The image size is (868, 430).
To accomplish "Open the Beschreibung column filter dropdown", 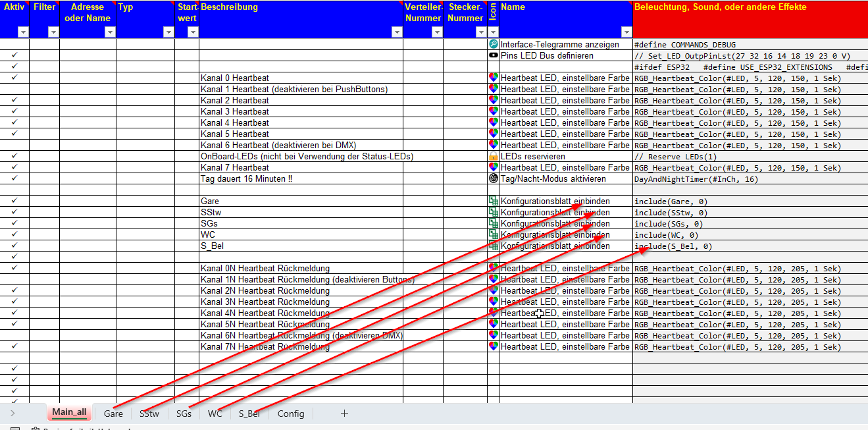I will [x=396, y=32].
